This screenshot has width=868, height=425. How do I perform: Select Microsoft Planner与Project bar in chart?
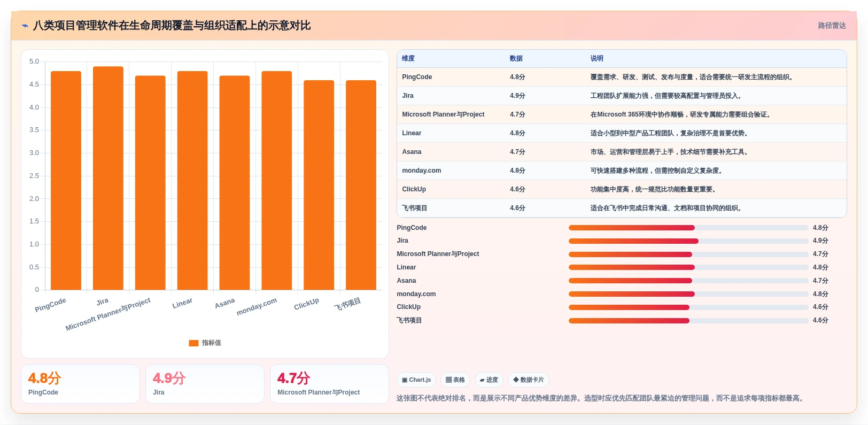(150, 183)
